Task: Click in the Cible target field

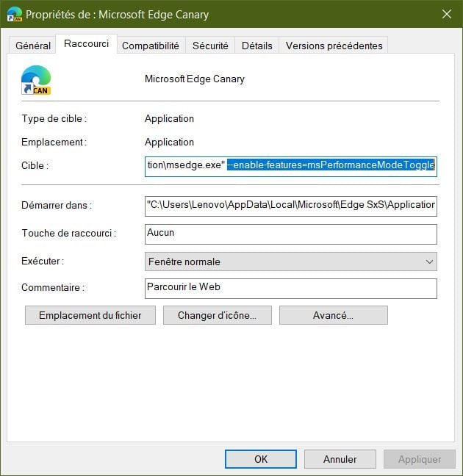Action: coord(291,166)
